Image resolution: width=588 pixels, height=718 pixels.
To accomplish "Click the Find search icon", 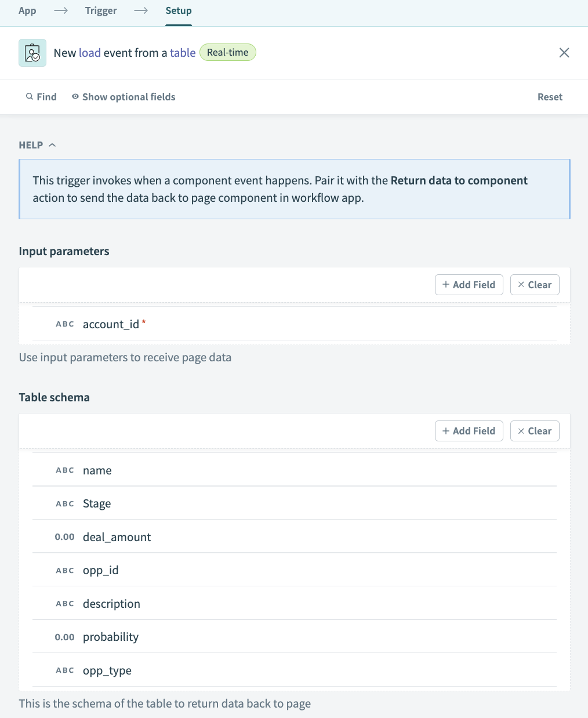I will (x=30, y=97).
